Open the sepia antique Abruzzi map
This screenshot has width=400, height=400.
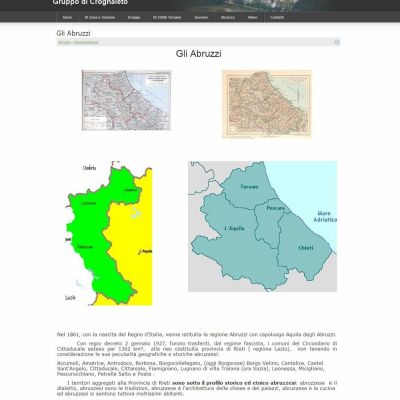(267, 104)
